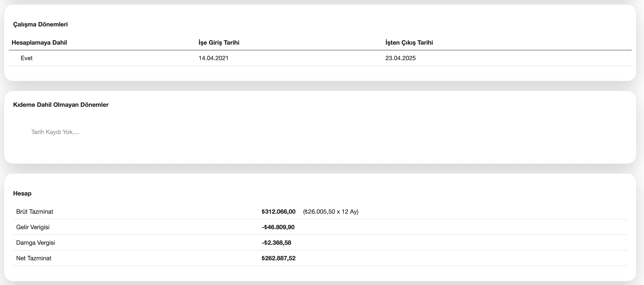The height and width of the screenshot is (285, 644).
Task: Click the ₺26.005,50 x 12 Ay note
Action: tap(331, 211)
